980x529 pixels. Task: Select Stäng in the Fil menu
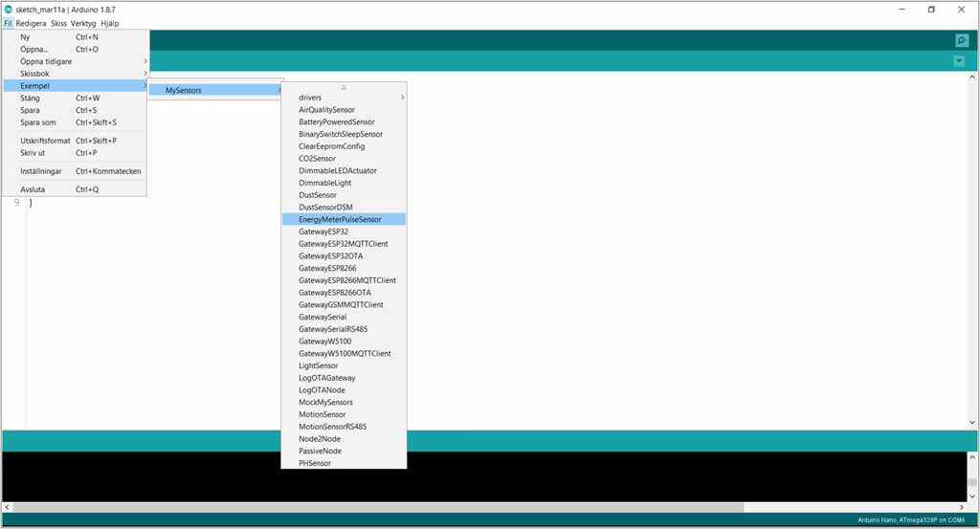point(75,99)
